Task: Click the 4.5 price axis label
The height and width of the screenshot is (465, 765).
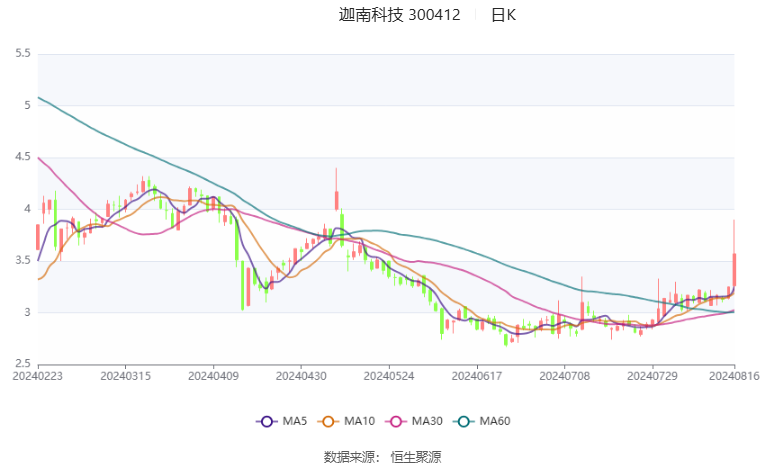Action: click(23, 157)
